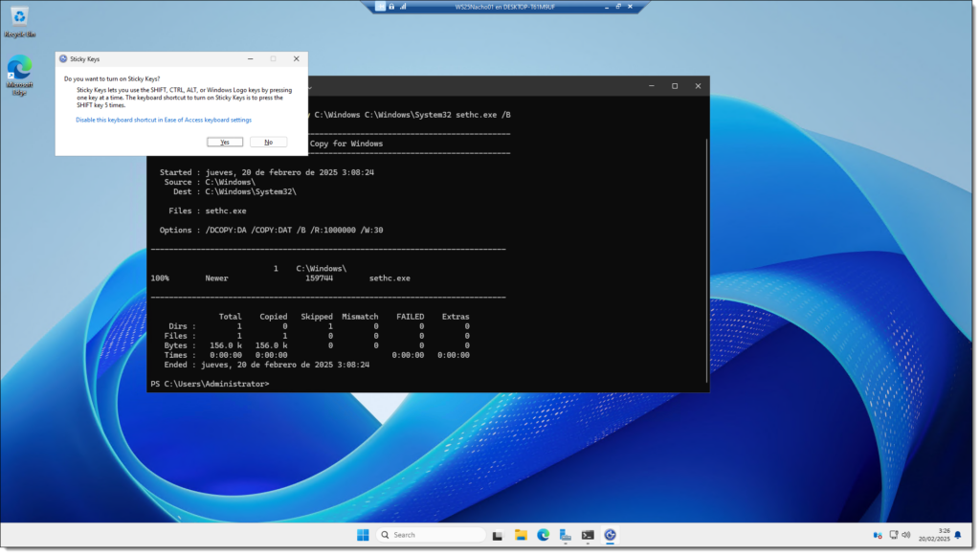This screenshot has width=980, height=555.
Task: Close the Sticky Keys dialog
Action: (x=297, y=58)
